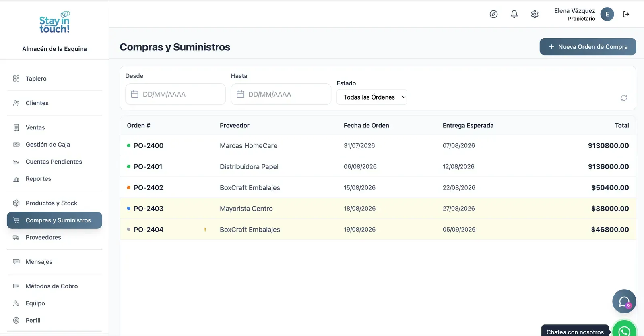Click the calendar icon in Desde field

(x=135, y=94)
